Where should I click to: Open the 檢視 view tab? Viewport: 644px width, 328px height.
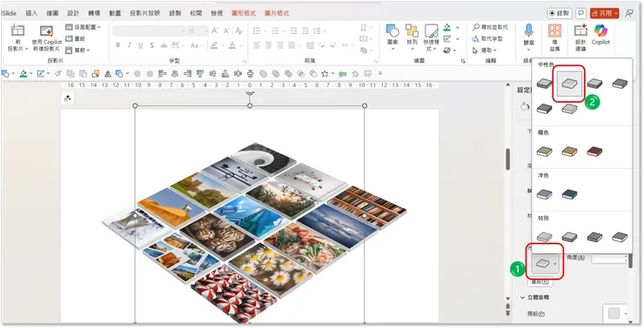pyautogui.click(x=217, y=13)
